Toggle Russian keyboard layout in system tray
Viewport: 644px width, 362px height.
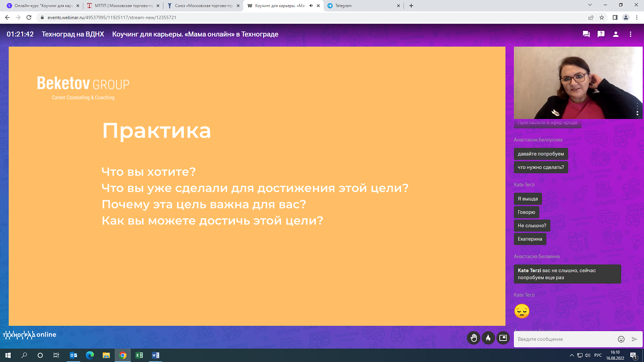coord(598,355)
